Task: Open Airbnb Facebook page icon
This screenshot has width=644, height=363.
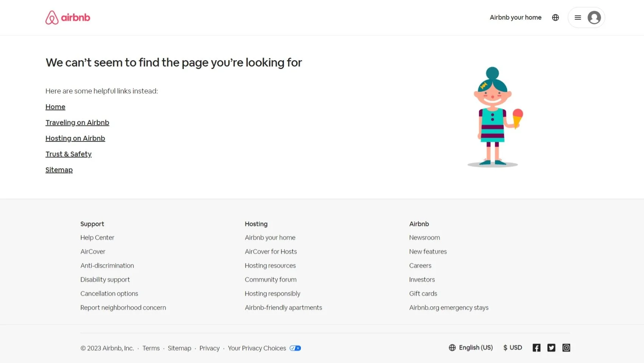Action: point(536,348)
